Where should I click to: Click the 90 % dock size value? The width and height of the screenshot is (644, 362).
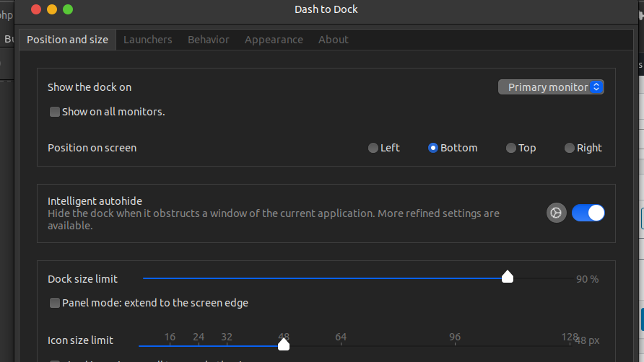pyautogui.click(x=587, y=279)
